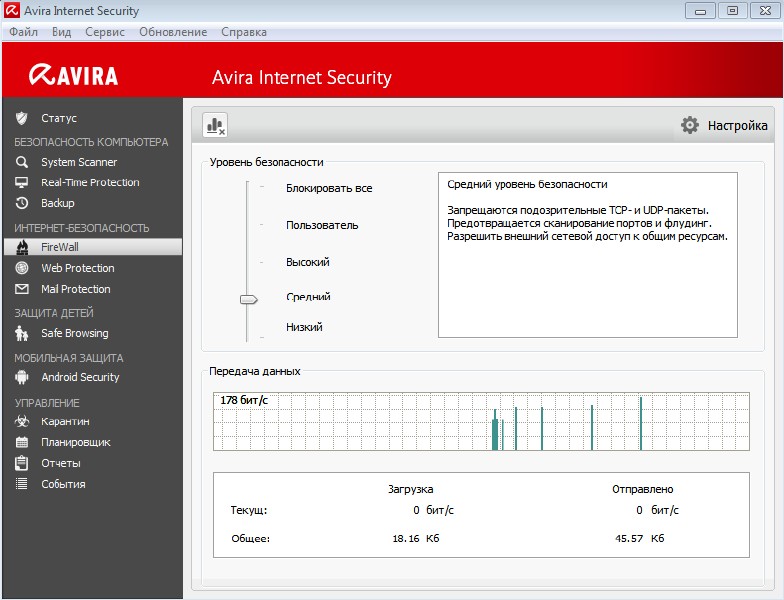Click the Средний security level label

pyautogui.click(x=308, y=296)
